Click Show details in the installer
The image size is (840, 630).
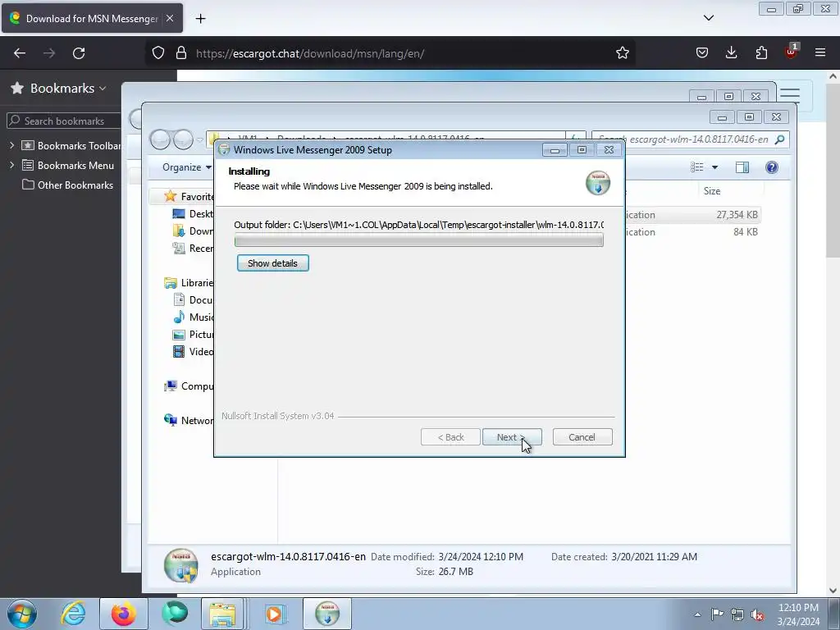coord(272,263)
